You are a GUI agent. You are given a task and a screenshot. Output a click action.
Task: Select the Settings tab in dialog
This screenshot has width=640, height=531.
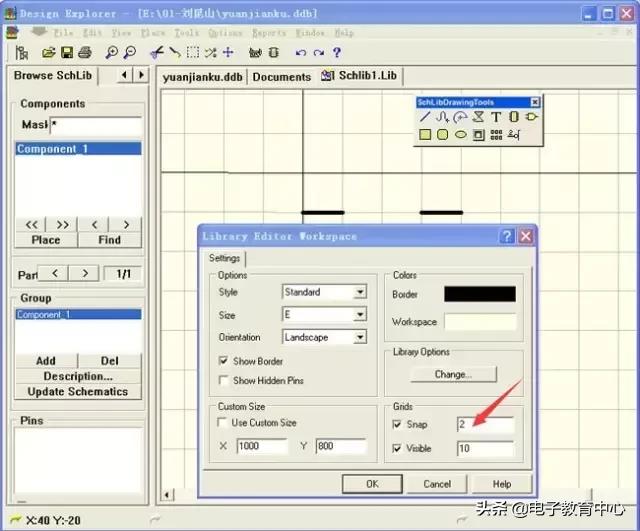224,258
